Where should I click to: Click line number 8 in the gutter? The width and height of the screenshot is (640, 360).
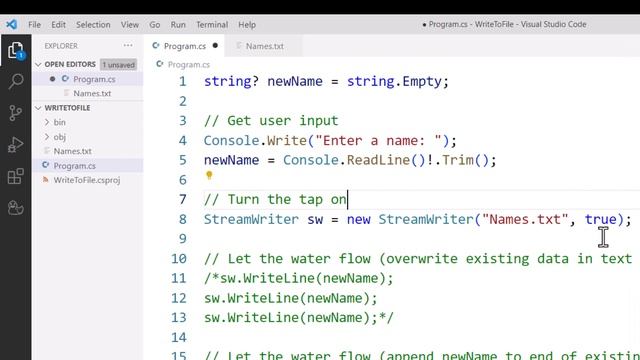click(182, 219)
